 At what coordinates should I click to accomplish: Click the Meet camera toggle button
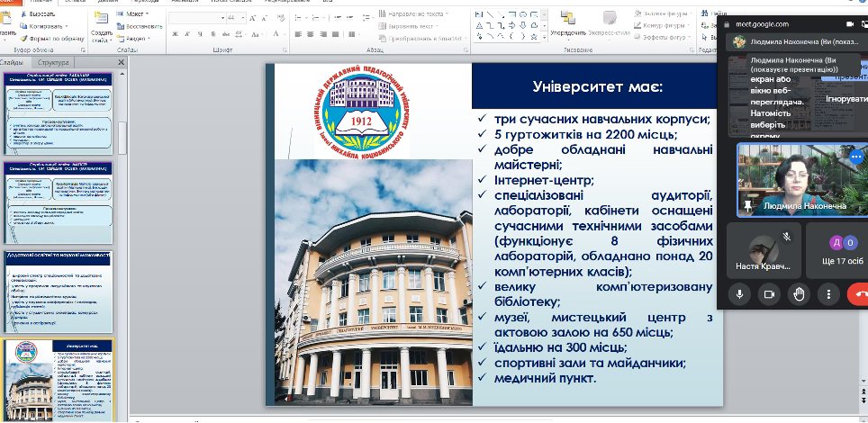point(769,294)
